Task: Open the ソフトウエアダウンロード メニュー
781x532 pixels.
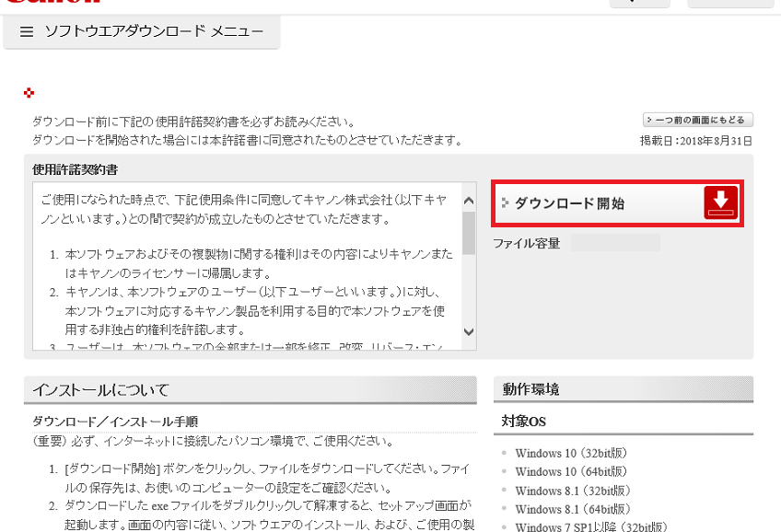Action: click(154, 32)
